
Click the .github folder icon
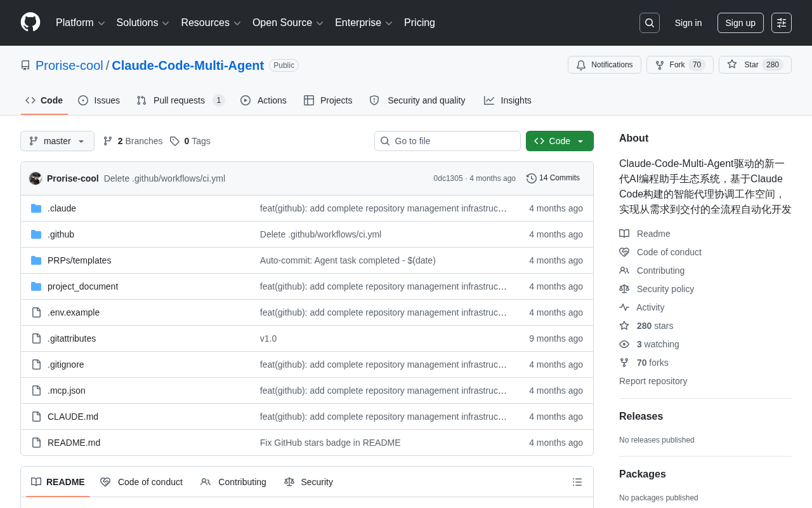(36, 234)
